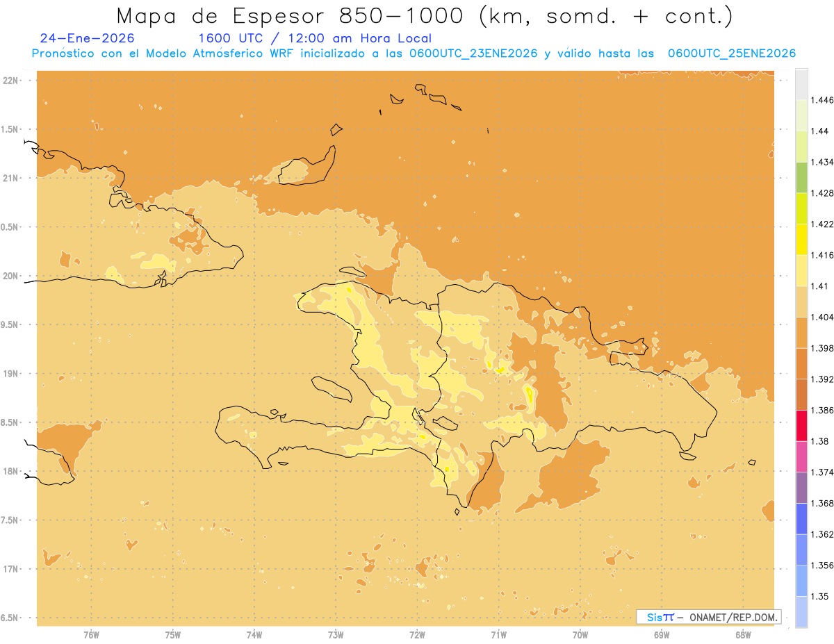Select the legend value "1.416"
Image resolution: width=834 pixels, height=644 pixels.
(821, 255)
